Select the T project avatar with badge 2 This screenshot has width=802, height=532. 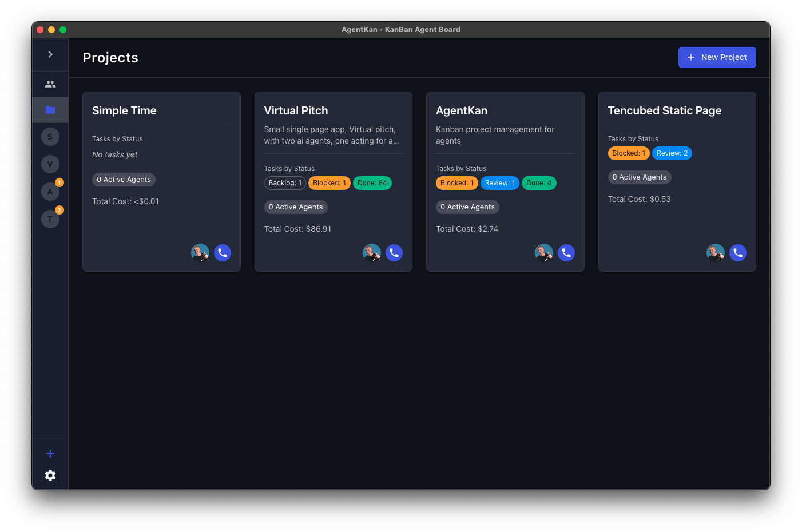pyautogui.click(x=50, y=219)
